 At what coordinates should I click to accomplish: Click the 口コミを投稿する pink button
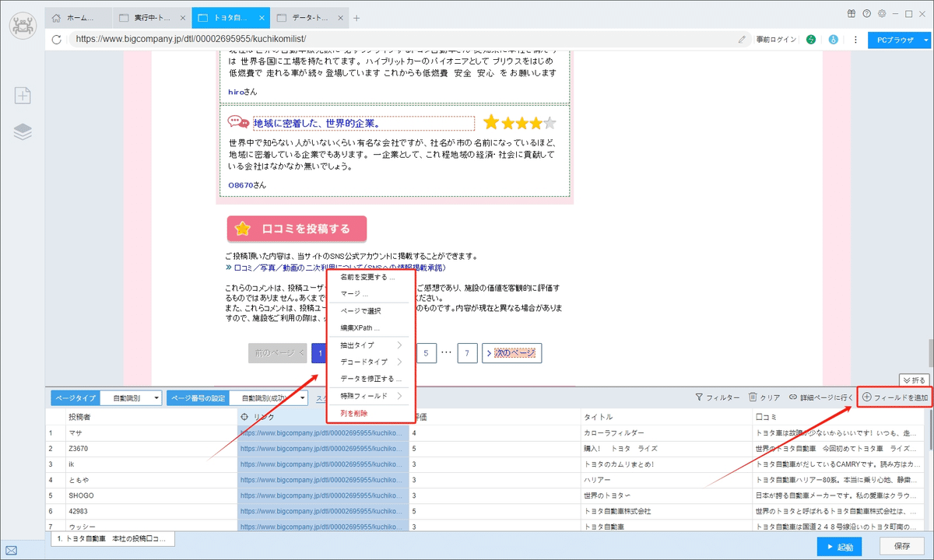297,229
